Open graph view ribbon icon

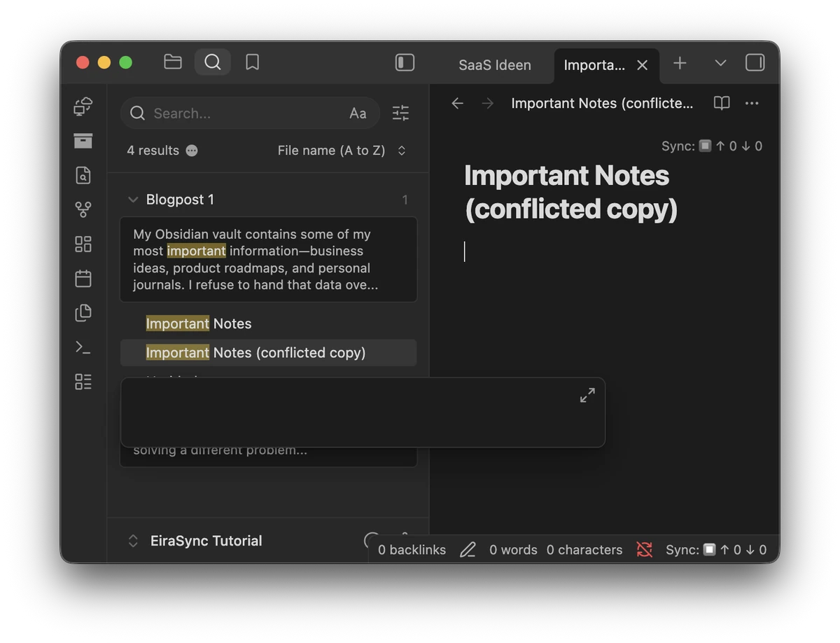(x=83, y=209)
